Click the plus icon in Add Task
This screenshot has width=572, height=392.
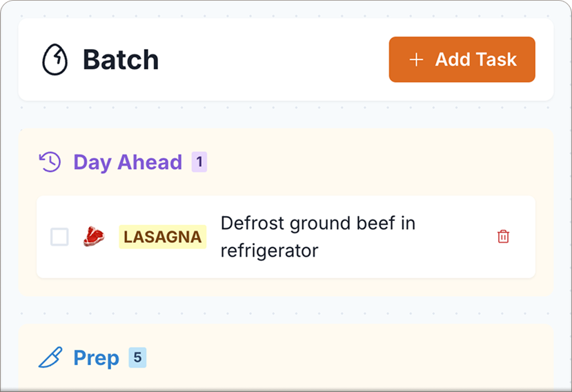click(x=415, y=60)
